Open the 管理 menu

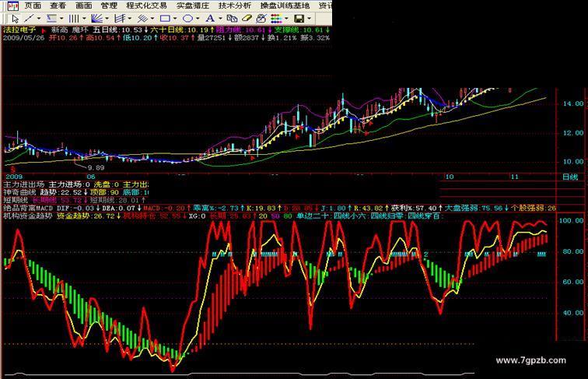pos(109,5)
